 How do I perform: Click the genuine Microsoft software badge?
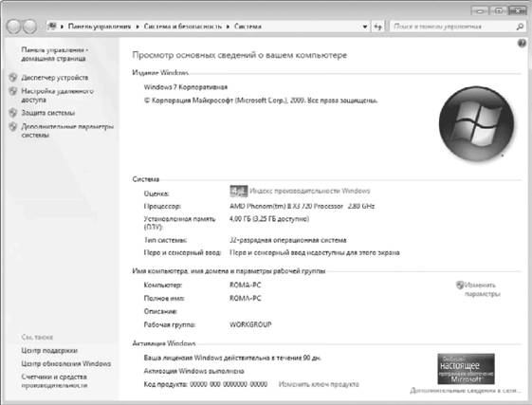coord(466,369)
